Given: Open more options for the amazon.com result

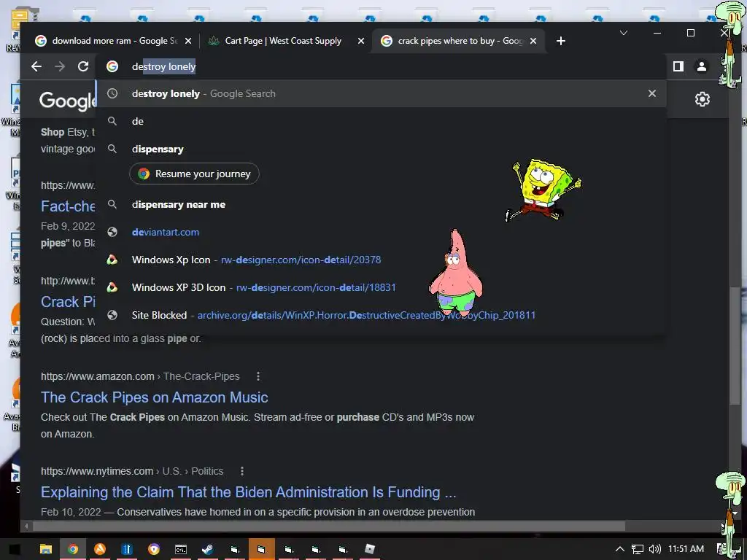Looking at the screenshot, I should pyautogui.click(x=258, y=376).
